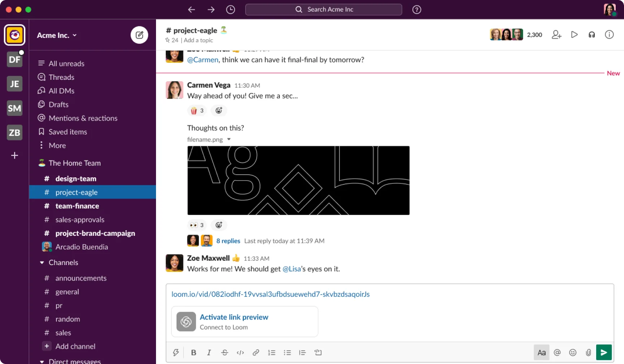Go back with the left arrow
Viewport: 624px width, 364px height.
click(191, 10)
